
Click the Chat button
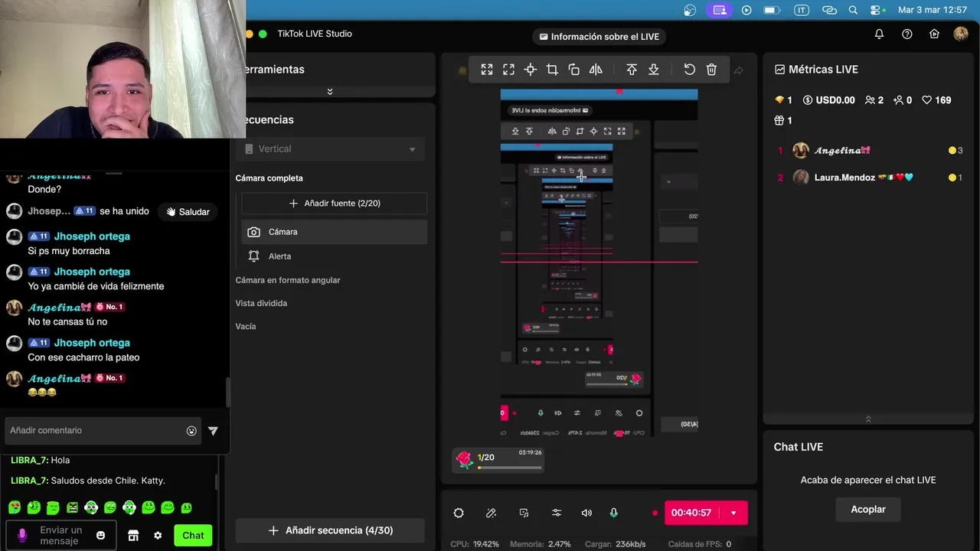click(193, 535)
